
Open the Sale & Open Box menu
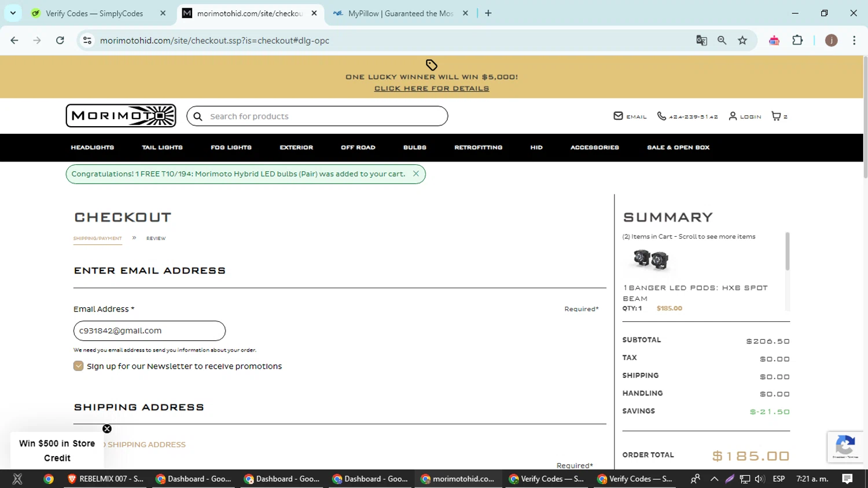tap(678, 148)
